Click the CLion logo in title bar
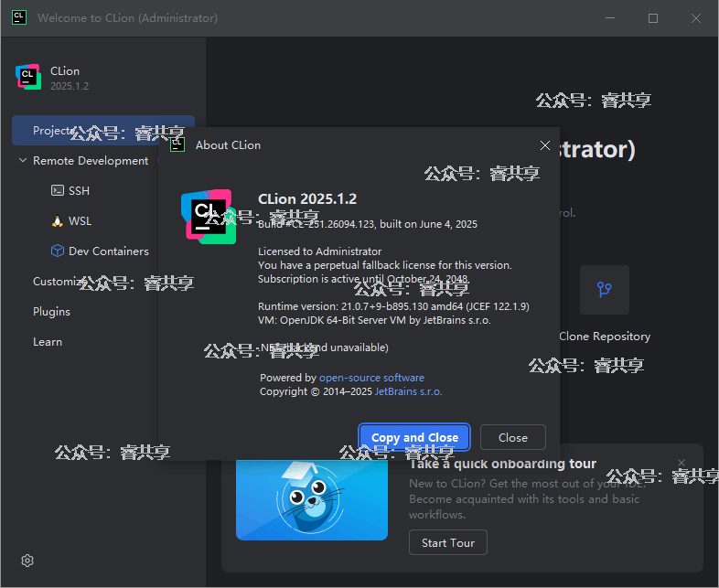The width and height of the screenshot is (719, 588). (x=19, y=18)
